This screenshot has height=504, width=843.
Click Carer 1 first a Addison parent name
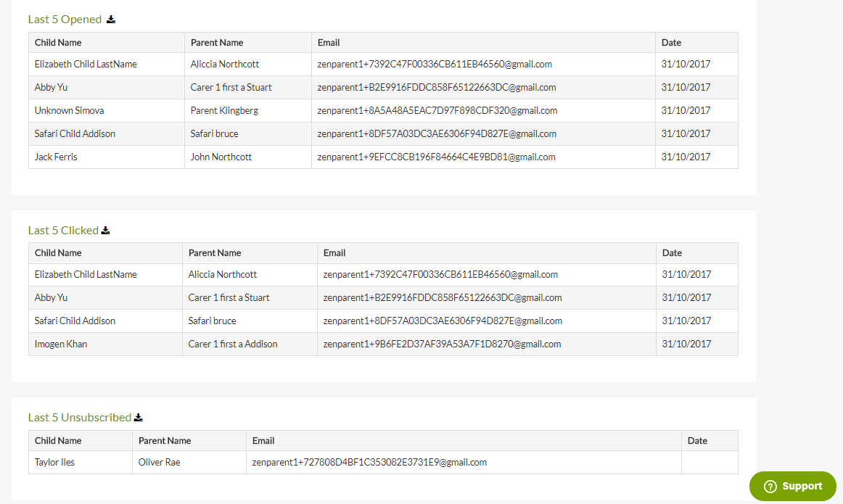(233, 344)
